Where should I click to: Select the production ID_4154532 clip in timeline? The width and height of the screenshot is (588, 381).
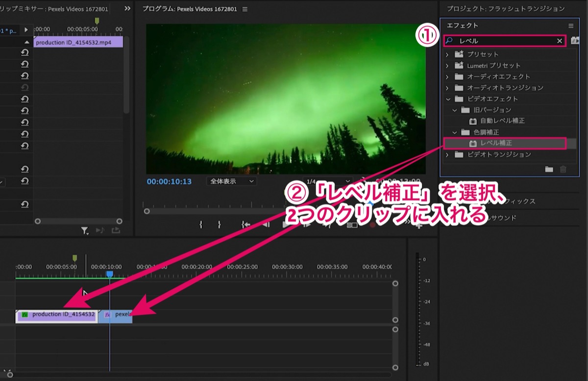point(56,315)
